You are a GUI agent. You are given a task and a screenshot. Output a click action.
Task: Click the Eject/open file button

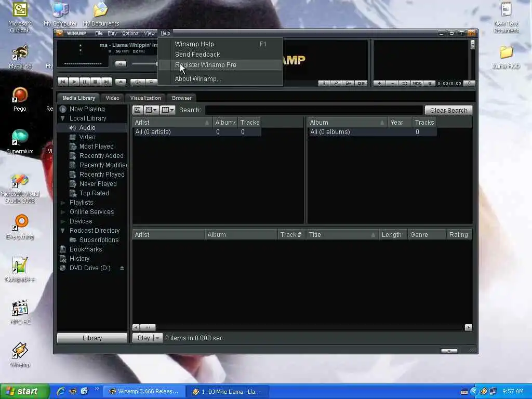coord(121,82)
